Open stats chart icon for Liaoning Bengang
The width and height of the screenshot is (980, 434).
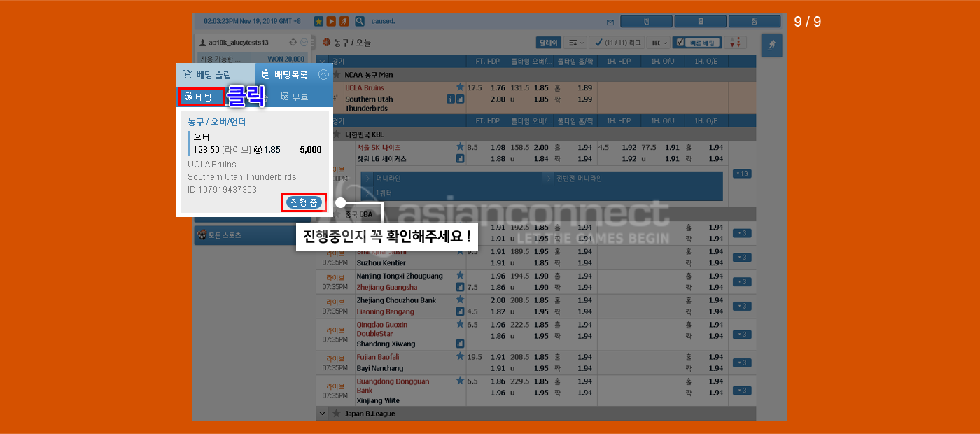460,311
